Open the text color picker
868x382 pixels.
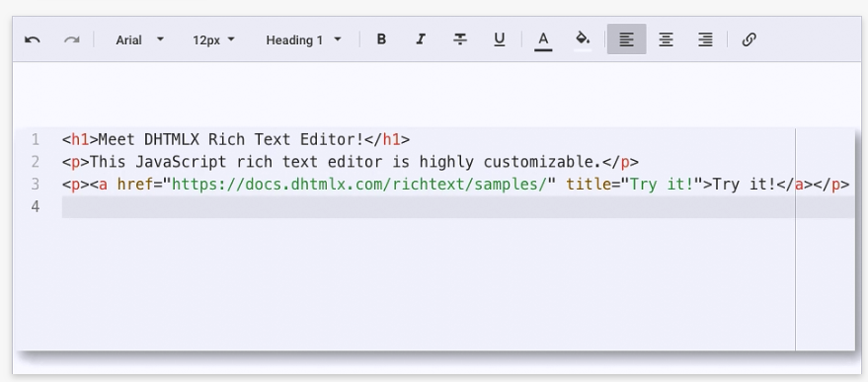pyautogui.click(x=543, y=39)
